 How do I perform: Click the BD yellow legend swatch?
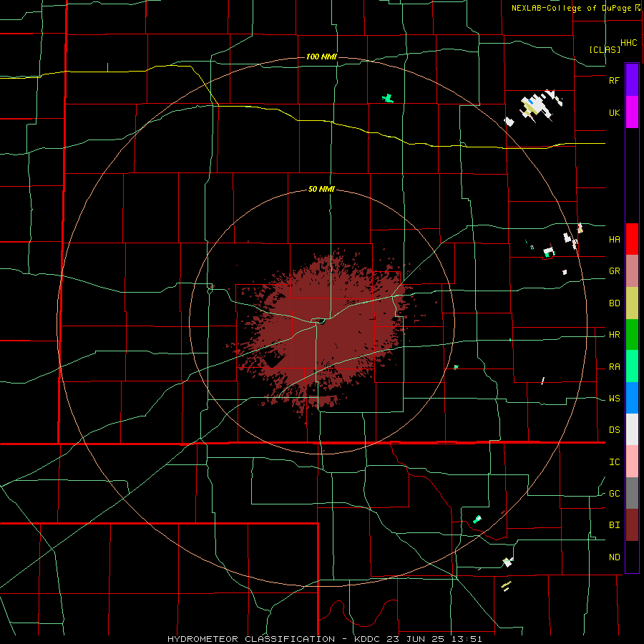[632, 303]
